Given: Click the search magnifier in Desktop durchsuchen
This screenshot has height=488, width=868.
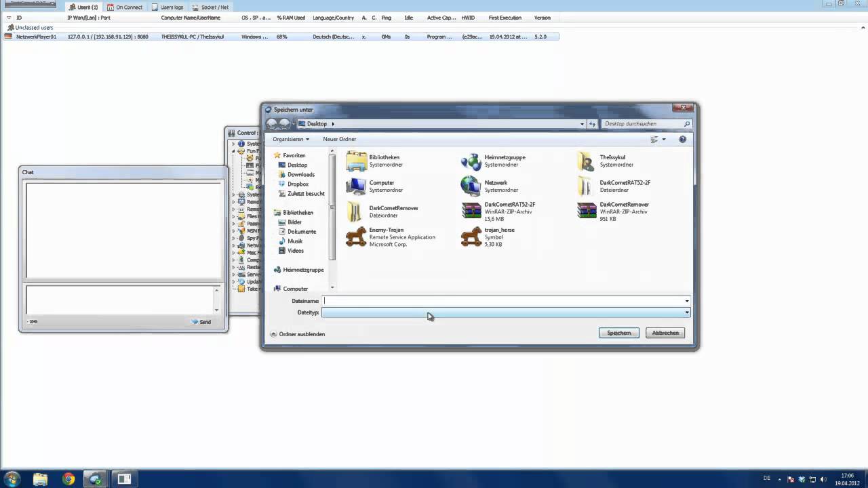Looking at the screenshot, I should click(686, 124).
